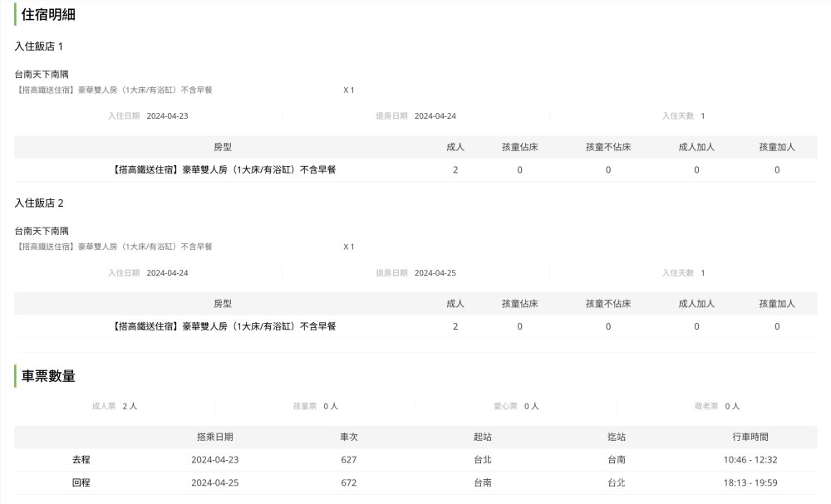Click 孩童不佔床 header in hotel 1 table
The image size is (831, 504).
click(x=608, y=147)
